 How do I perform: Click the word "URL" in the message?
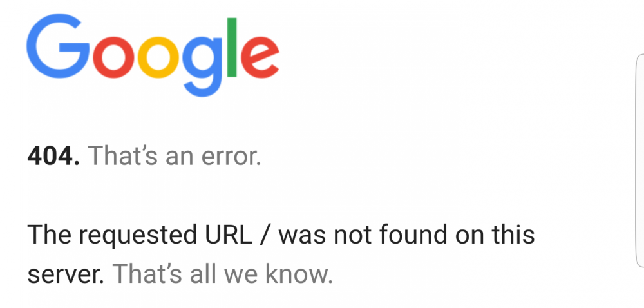[x=228, y=235]
